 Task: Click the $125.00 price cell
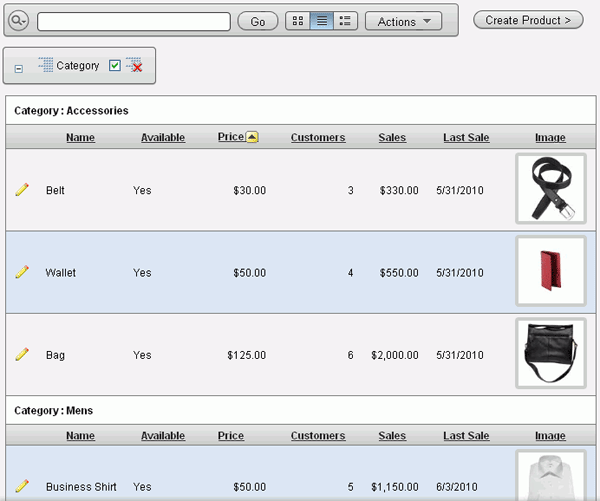246,355
